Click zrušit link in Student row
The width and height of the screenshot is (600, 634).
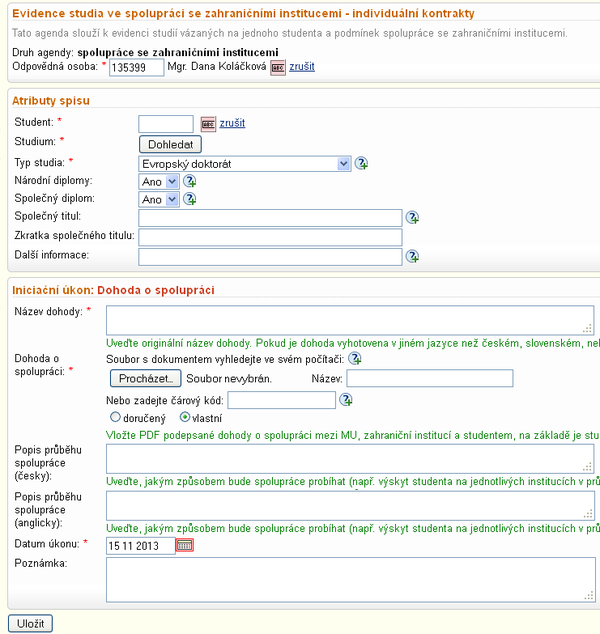coord(232,123)
